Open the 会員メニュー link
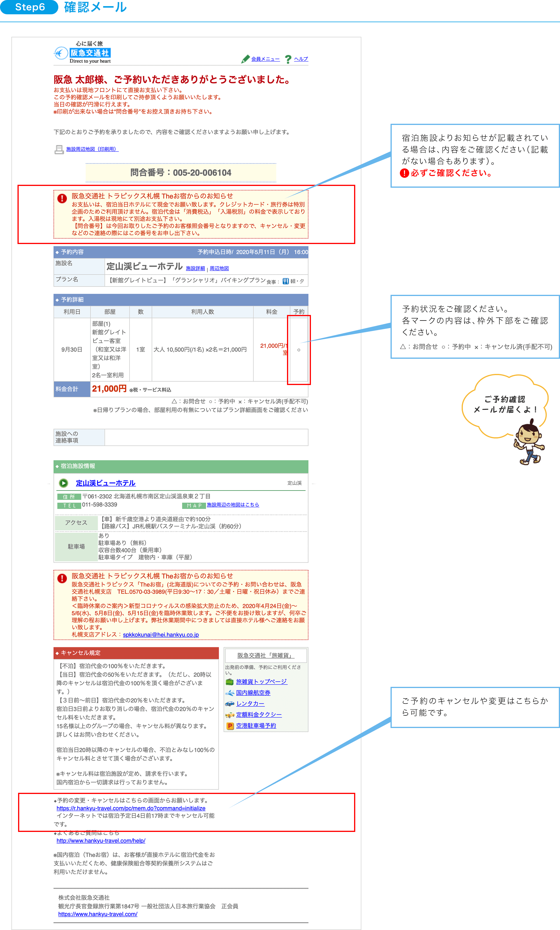560x930 pixels. tap(265, 59)
